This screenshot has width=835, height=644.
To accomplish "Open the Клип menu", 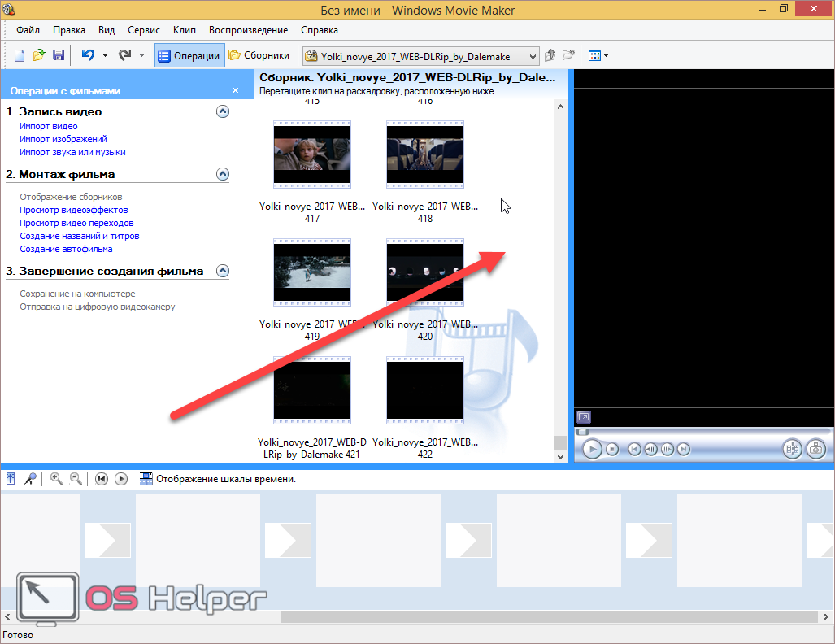I will (185, 30).
